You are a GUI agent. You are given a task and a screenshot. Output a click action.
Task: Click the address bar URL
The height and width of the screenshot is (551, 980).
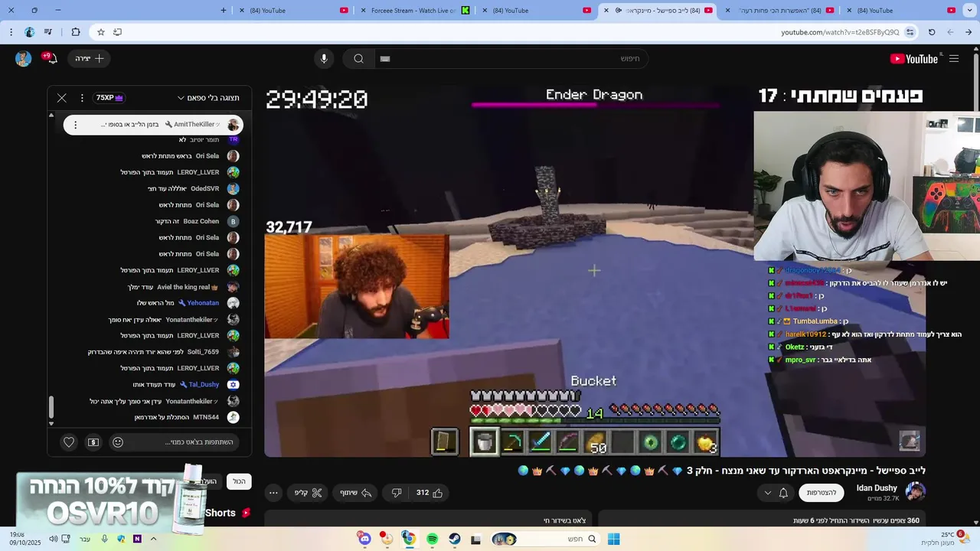840,32
